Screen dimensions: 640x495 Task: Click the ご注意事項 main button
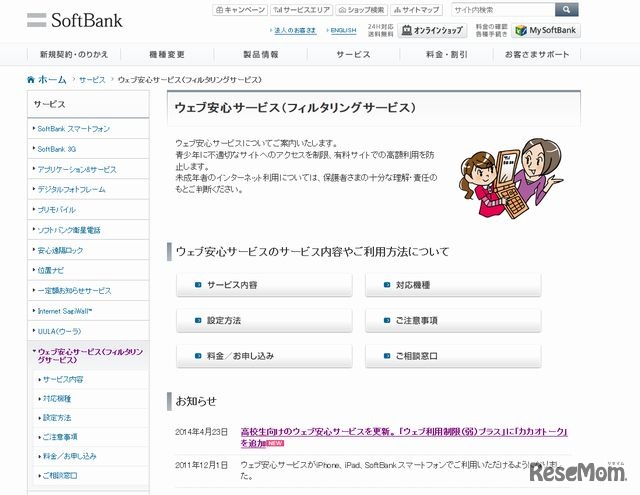click(453, 320)
